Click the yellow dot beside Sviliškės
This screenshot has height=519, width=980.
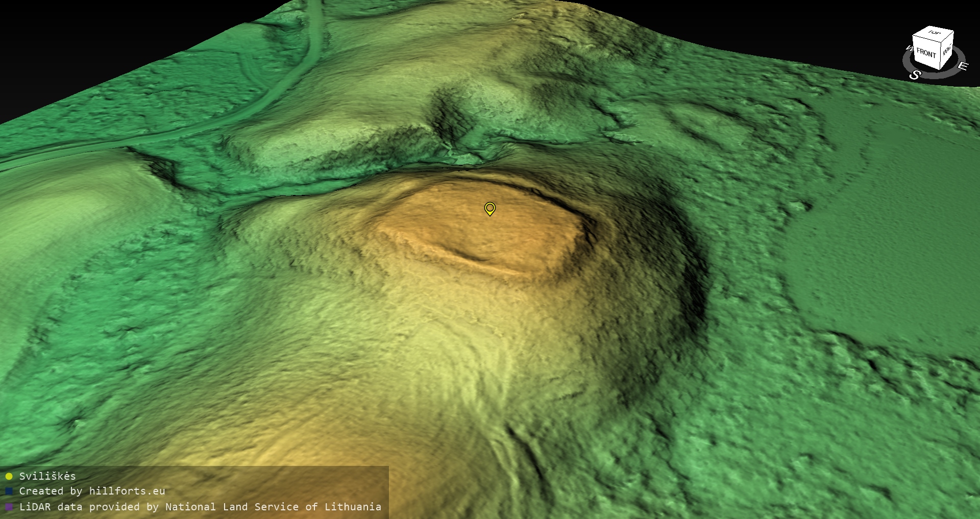pos(9,477)
